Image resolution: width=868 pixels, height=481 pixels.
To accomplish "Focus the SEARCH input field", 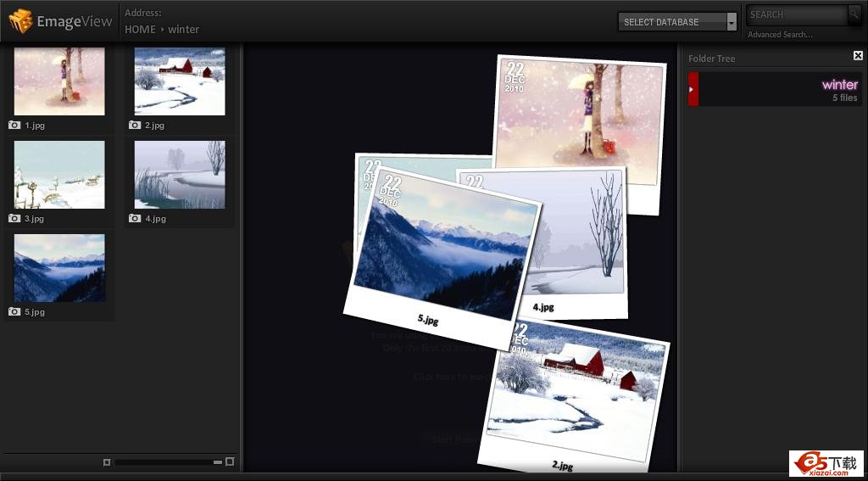I will [797, 14].
